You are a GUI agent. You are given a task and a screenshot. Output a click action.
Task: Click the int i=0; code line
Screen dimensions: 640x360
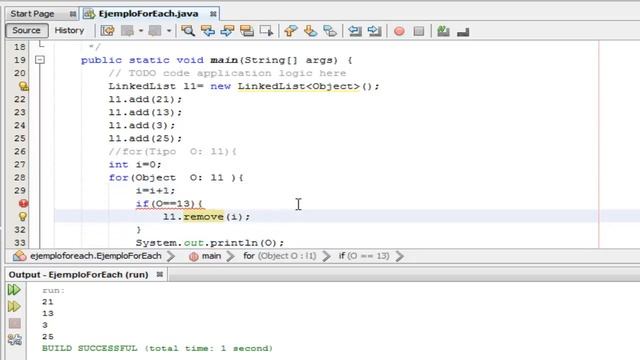(135, 164)
